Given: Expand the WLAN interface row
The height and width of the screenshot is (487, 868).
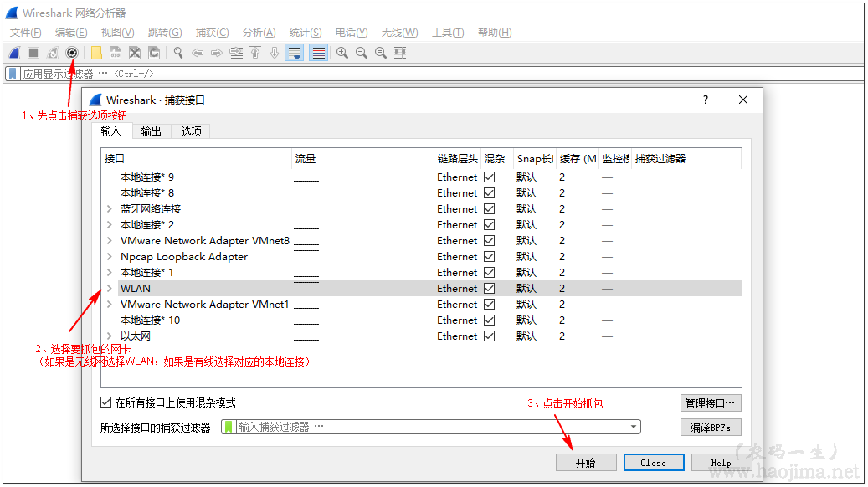Looking at the screenshot, I should [x=110, y=288].
